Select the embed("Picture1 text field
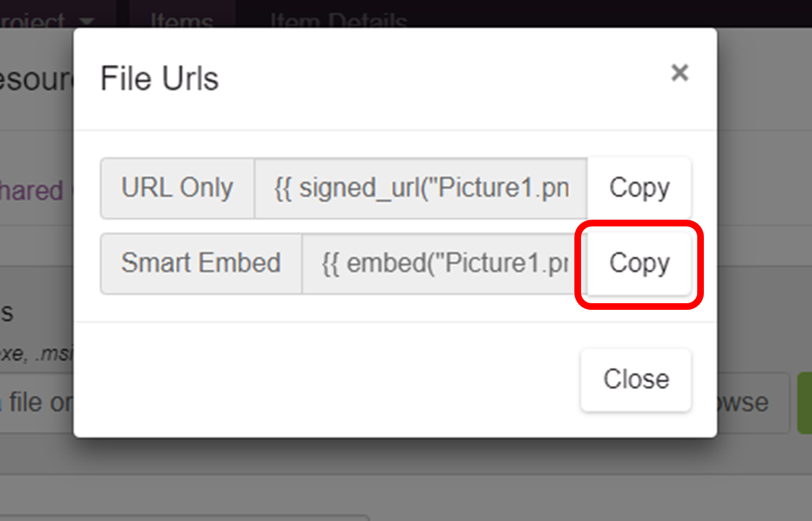Image resolution: width=812 pixels, height=521 pixels. [x=445, y=263]
